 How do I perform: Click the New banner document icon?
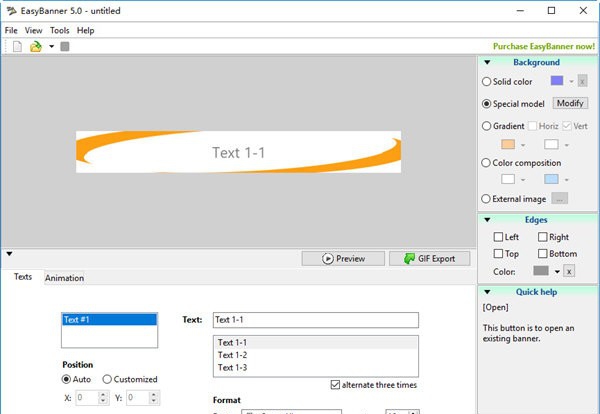17,47
